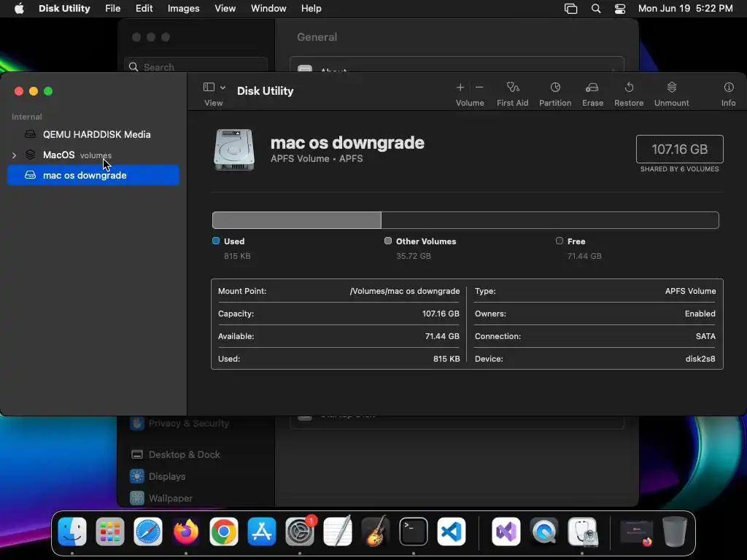Click the minimized window thumbnail in Dock
The width and height of the screenshot is (747, 560).
636,533
